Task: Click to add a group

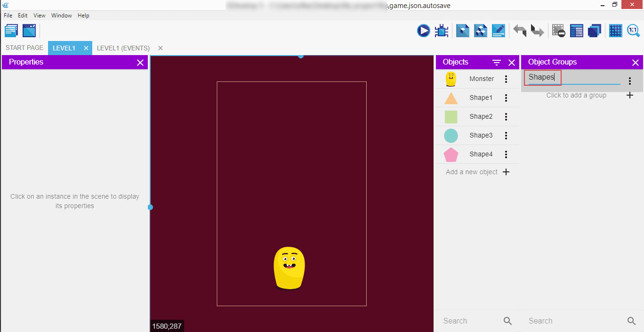Action: tap(576, 95)
